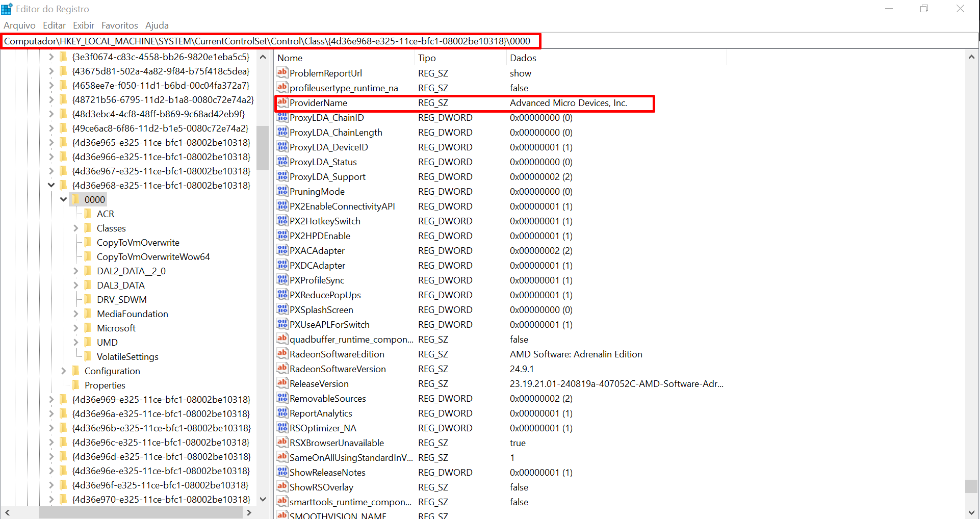This screenshot has width=980, height=519.
Task: Sort values by the Nome column header
Action: click(345, 58)
